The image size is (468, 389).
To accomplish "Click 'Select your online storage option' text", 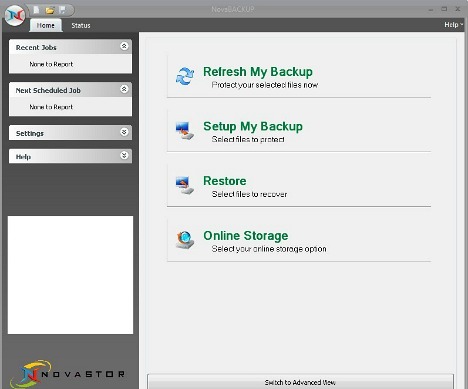I will point(269,249).
